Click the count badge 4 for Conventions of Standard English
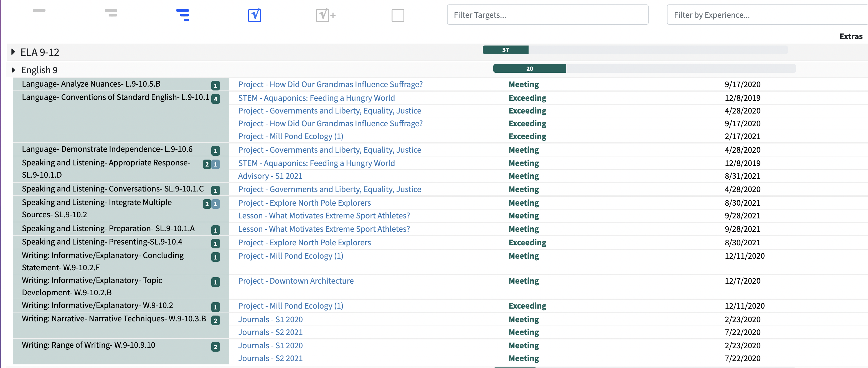The height and width of the screenshot is (368, 868). [x=216, y=99]
